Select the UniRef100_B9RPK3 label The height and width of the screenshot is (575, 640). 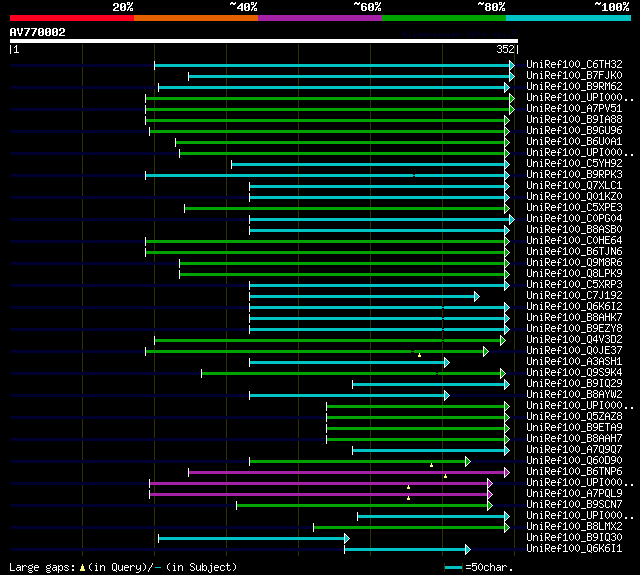[x=574, y=175]
